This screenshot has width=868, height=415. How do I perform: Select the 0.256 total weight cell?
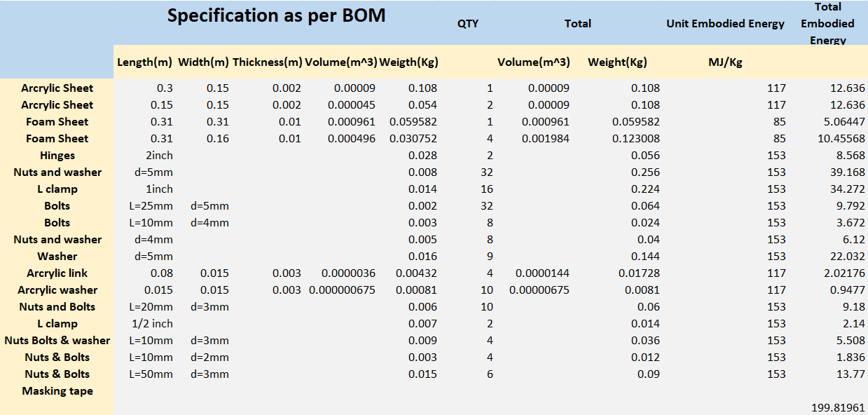tap(645, 172)
